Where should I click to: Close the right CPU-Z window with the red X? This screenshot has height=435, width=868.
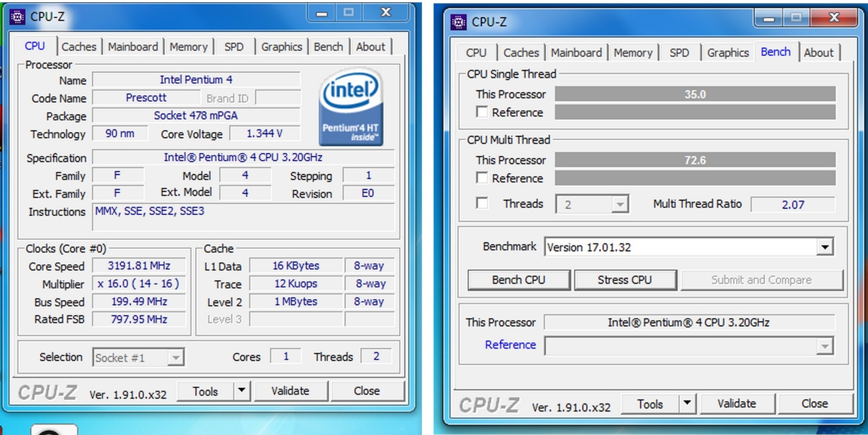[834, 18]
